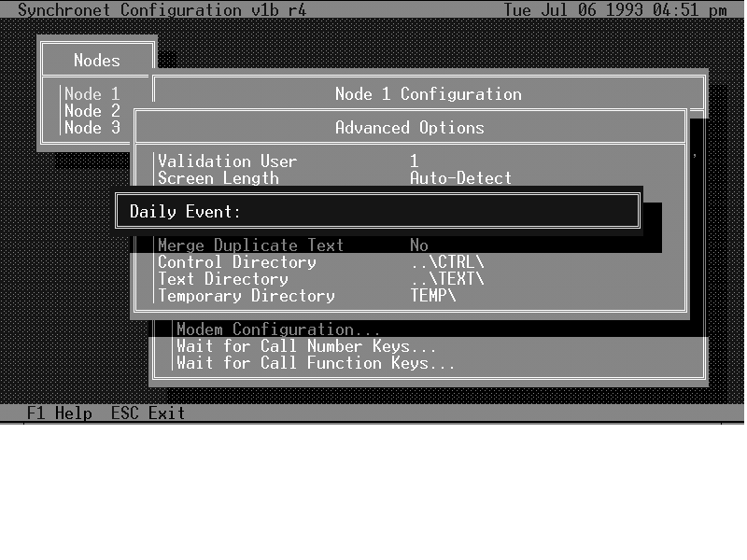Select Node 1 in the Nodes list
The height and width of the screenshot is (560, 747).
[92, 94]
